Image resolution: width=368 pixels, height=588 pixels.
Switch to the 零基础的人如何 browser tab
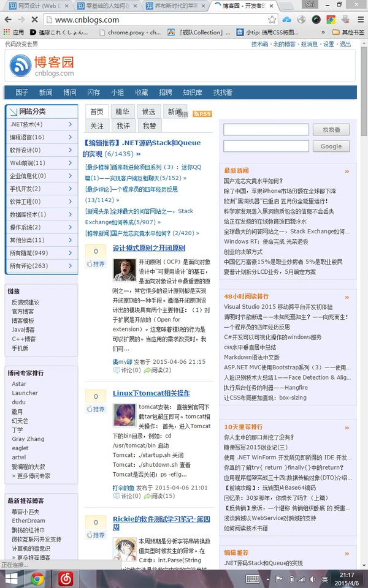[107, 6]
